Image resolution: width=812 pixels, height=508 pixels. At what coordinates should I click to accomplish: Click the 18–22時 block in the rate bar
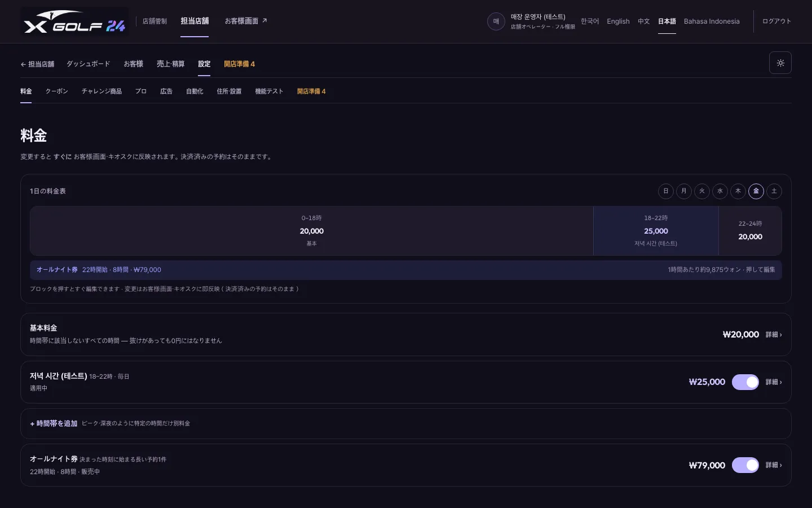tap(656, 231)
